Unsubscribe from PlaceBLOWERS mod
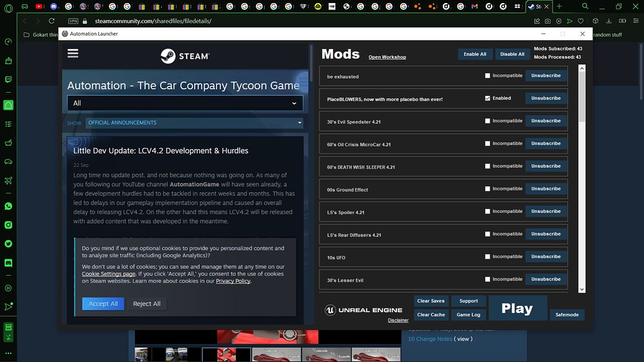 [546, 98]
